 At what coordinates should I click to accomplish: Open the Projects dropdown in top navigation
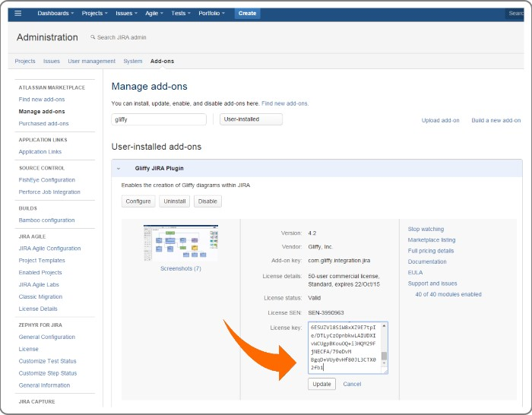pos(94,13)
